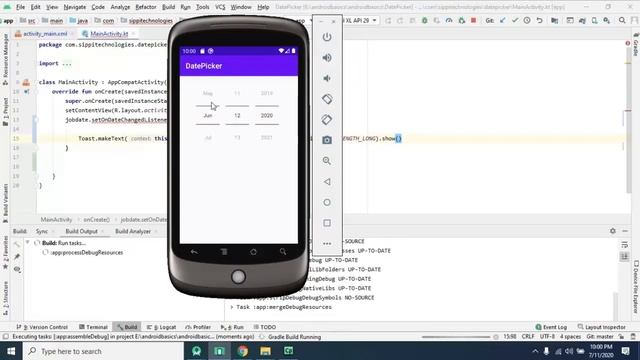Image resolution: width=640 pixels, height=360 pixels.
Task: Open emulator extended controls (three dots)
Action: tap(327, 244)
